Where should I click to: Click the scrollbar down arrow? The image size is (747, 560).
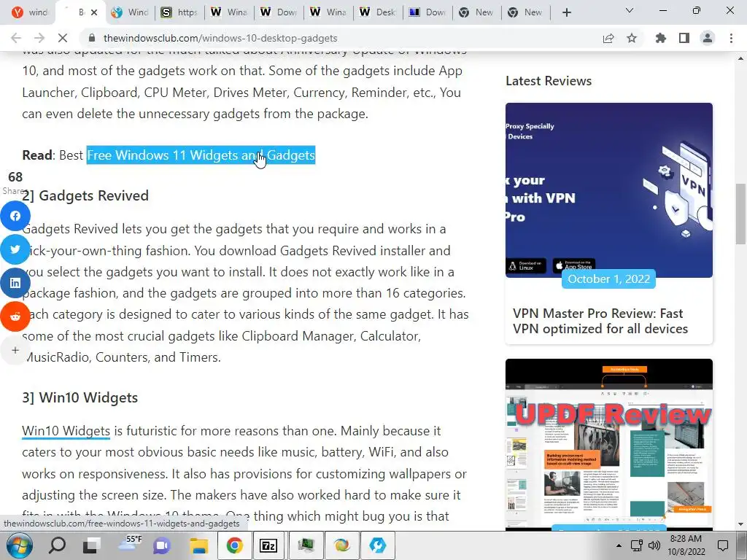pos(740,525)
